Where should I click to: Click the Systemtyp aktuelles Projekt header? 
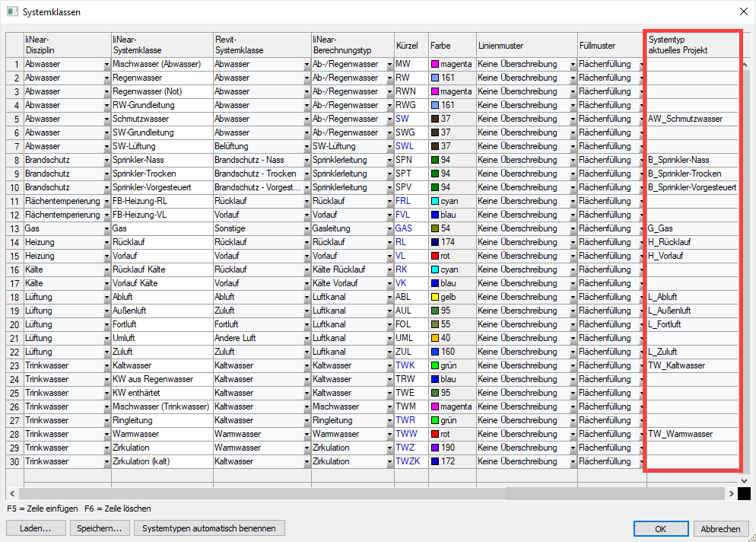(692, 45)
